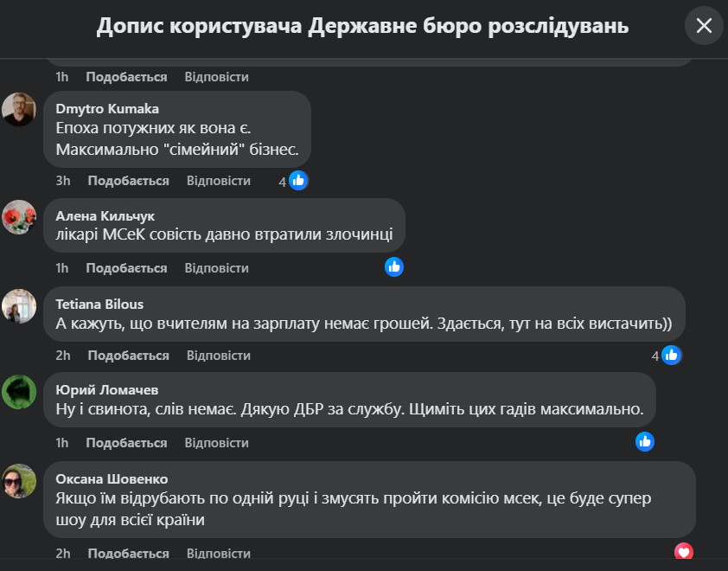Click like reaction icon on Tetiana Bilous's comment
The width and height of the screenshot is (728, 571).
pos(671,355)
